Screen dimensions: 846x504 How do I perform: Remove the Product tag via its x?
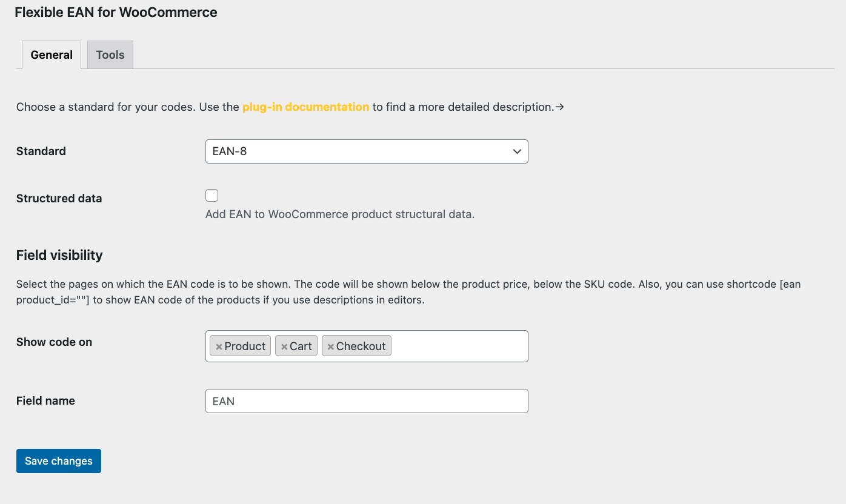219,346
